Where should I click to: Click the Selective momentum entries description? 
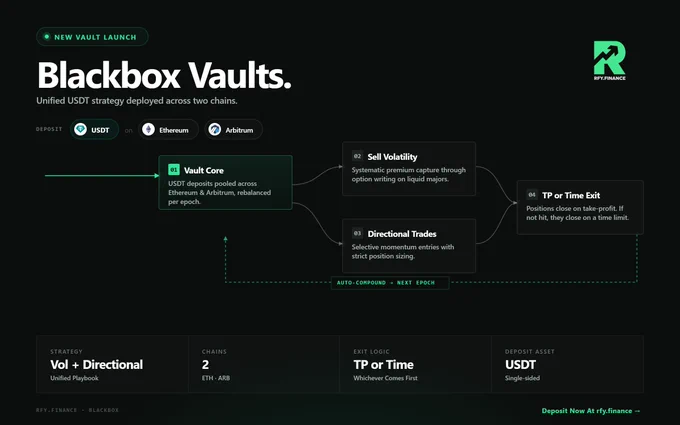(x=403, y=252)
